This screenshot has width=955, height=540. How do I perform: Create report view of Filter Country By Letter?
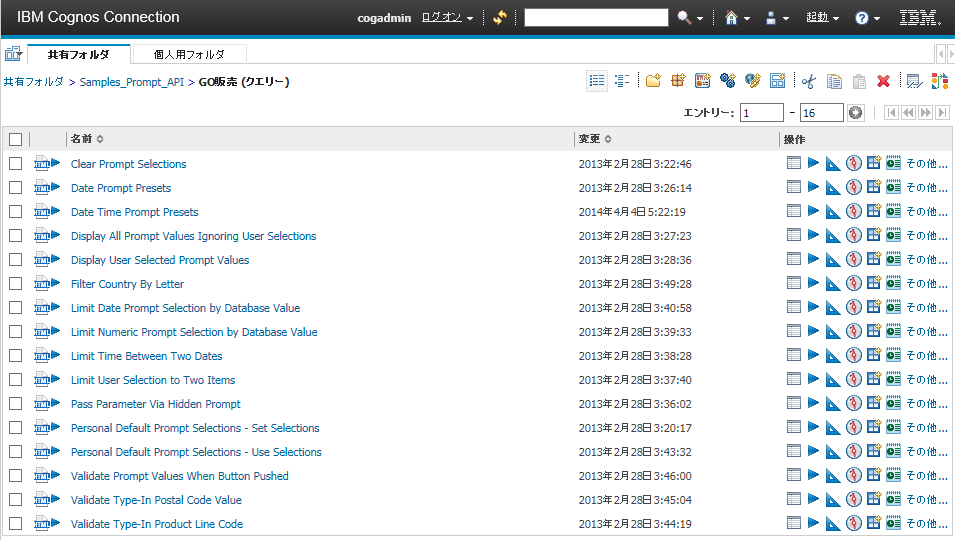pos(874,283)
